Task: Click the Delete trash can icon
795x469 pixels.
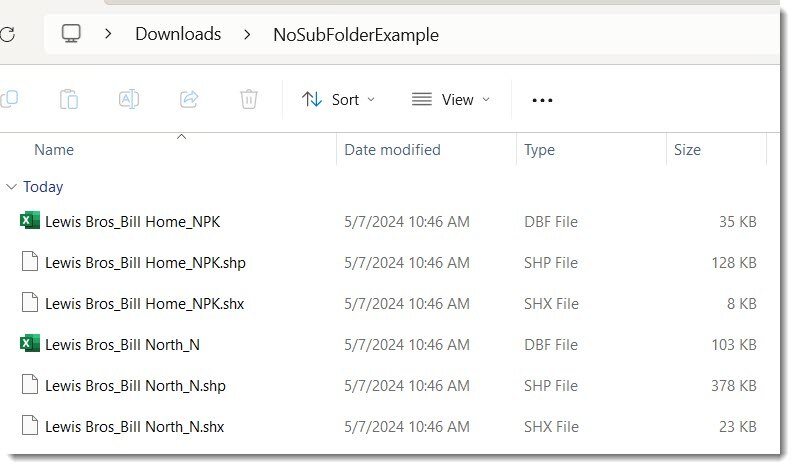Action: [x=248, y=99]
